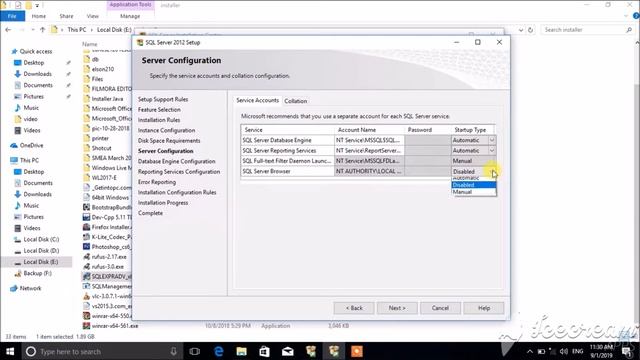Select Database Engine Configuration step in setup sidebar
This screenshot has height=360, width=640.
coord(176,161)
